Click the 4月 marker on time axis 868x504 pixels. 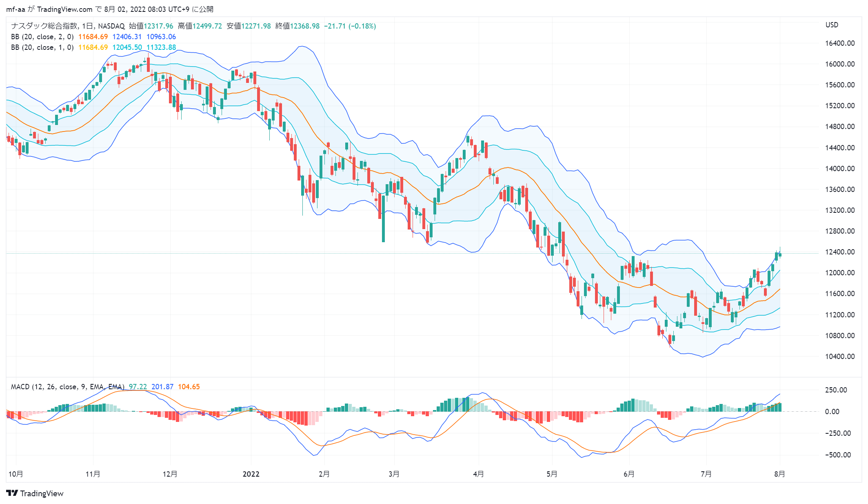click(478, 474)
